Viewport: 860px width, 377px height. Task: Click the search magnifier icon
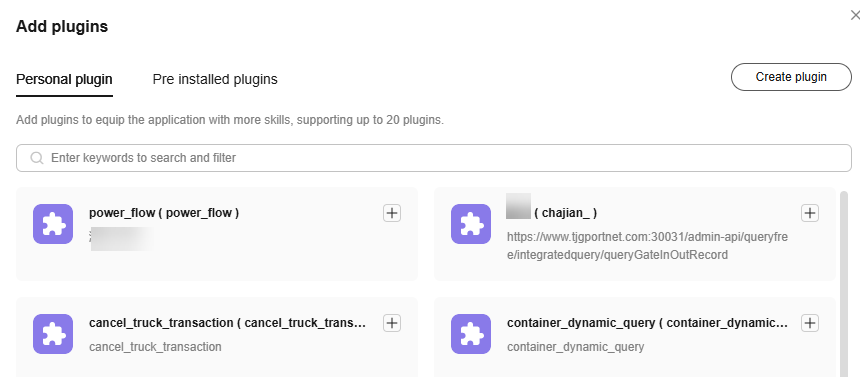[37, 158]
